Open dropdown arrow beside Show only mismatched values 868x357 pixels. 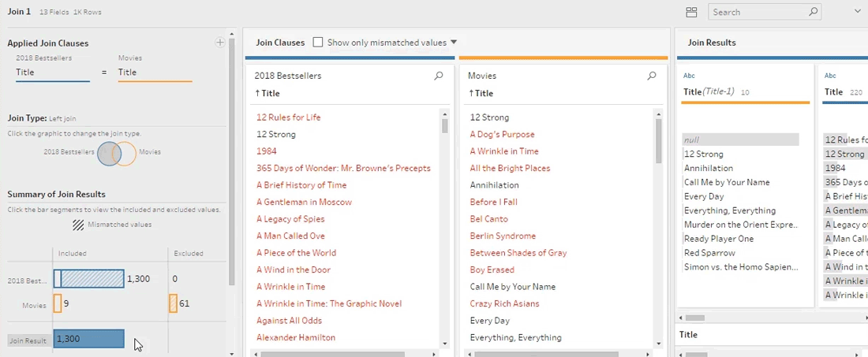tap(454, 43)
